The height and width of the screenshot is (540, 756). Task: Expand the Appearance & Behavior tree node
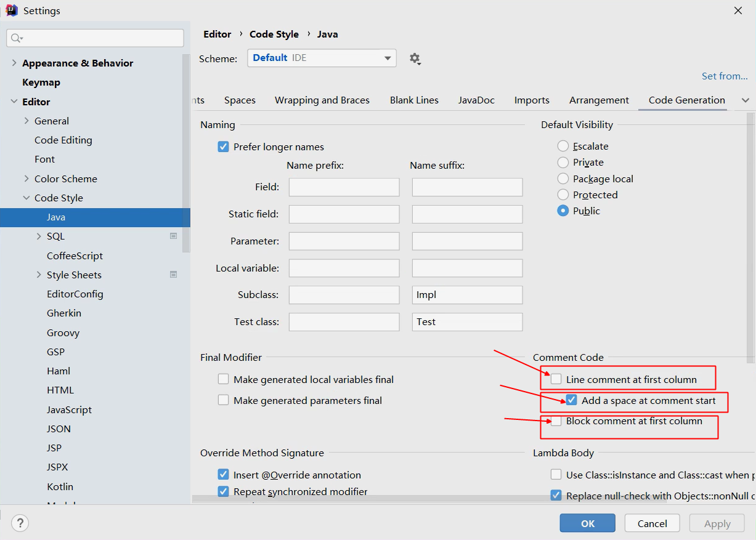[x=14, y=63]
